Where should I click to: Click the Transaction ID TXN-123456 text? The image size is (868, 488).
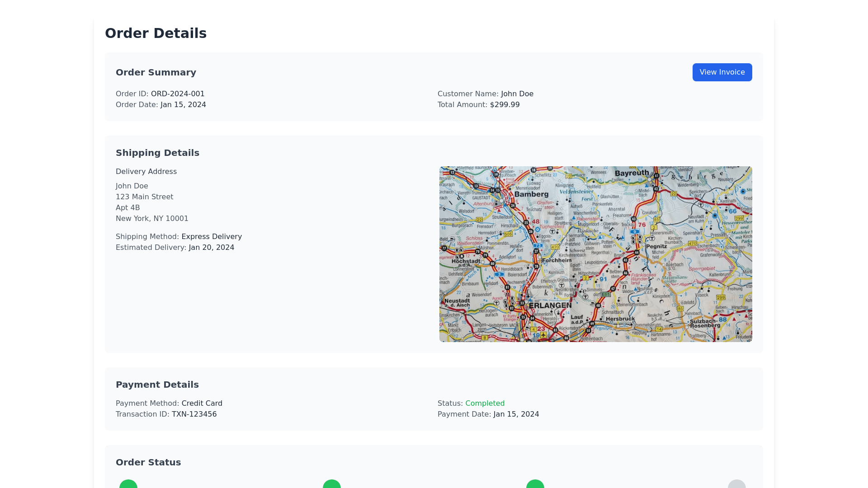tap(194, 414)
